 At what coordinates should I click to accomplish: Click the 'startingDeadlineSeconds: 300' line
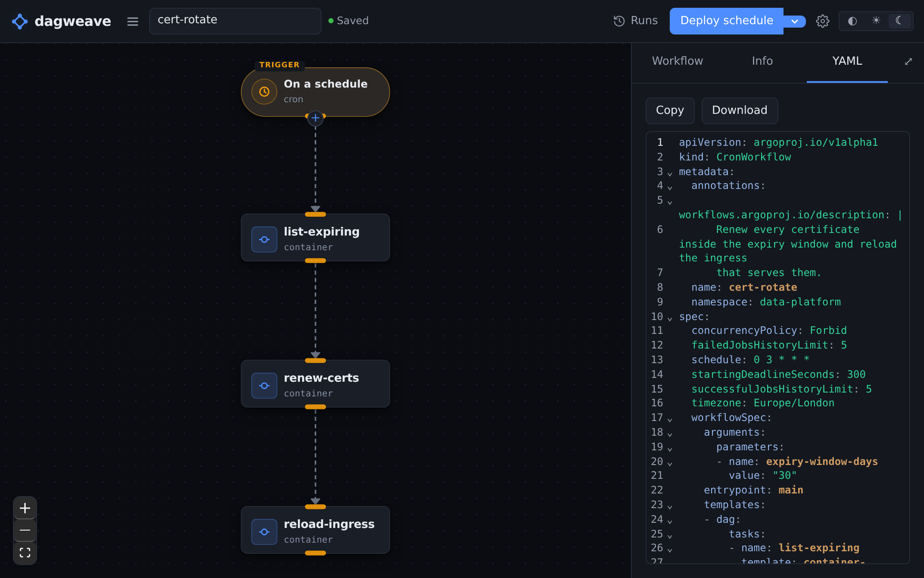(x=778, y=374)
